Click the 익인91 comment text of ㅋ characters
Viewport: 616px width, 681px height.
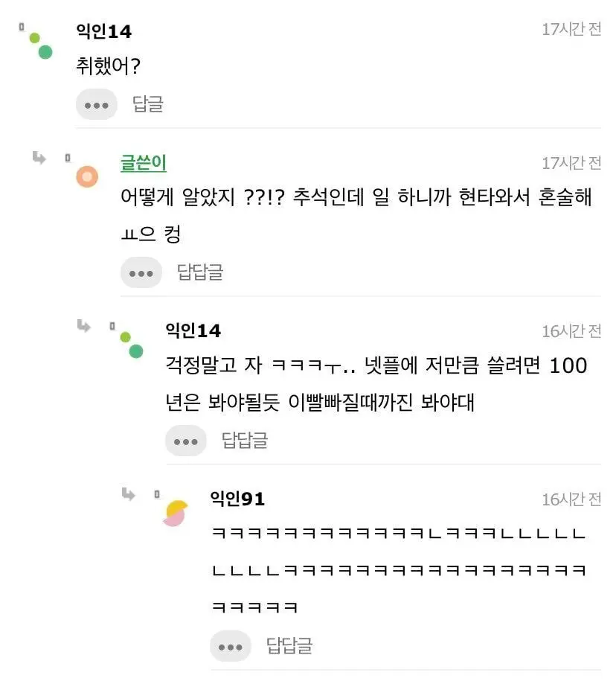tap(399, 570)
